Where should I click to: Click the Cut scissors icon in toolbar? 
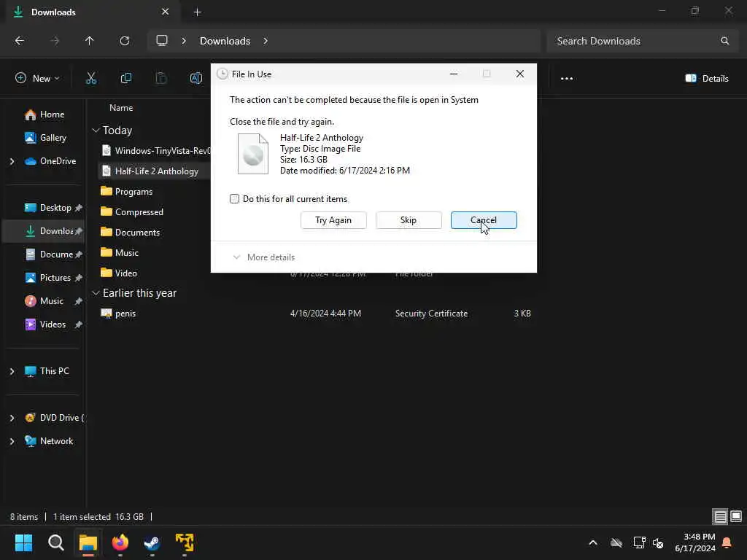pos(91,78)
